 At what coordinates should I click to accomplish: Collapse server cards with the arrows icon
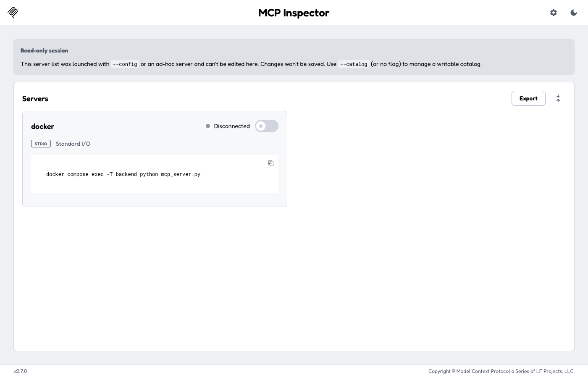[558, 98]
